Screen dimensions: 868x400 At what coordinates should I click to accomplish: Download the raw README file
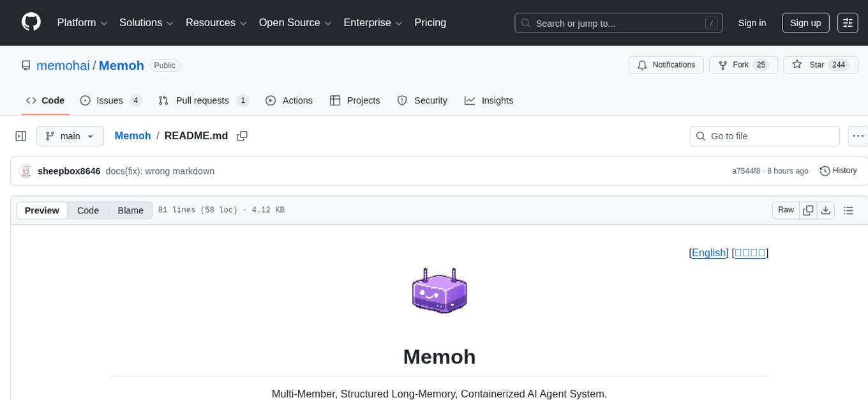[826, 210]
